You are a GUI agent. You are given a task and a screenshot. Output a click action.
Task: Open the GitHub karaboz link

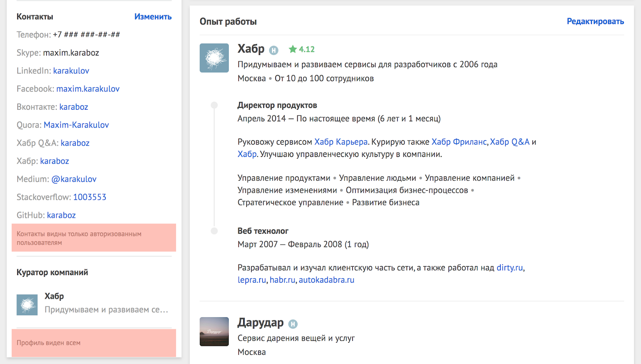point(61,215)
